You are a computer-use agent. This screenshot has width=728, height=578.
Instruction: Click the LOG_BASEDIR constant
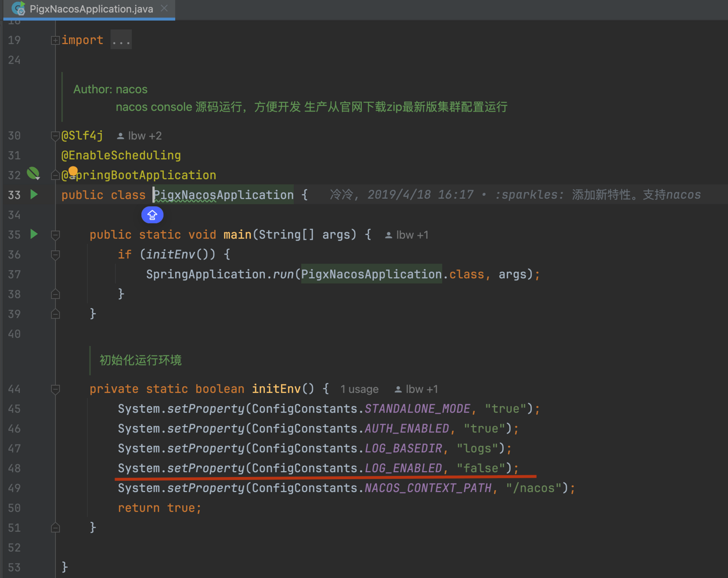point(403,448)
